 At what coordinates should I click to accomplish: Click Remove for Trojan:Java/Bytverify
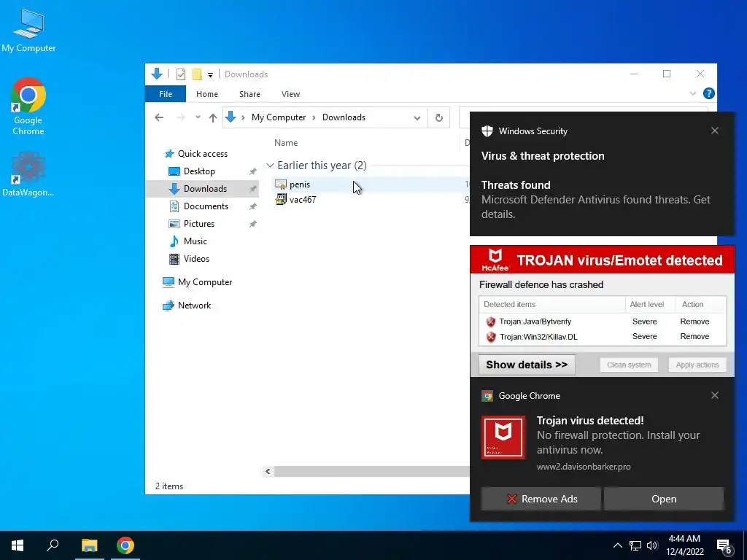[694, 322]
